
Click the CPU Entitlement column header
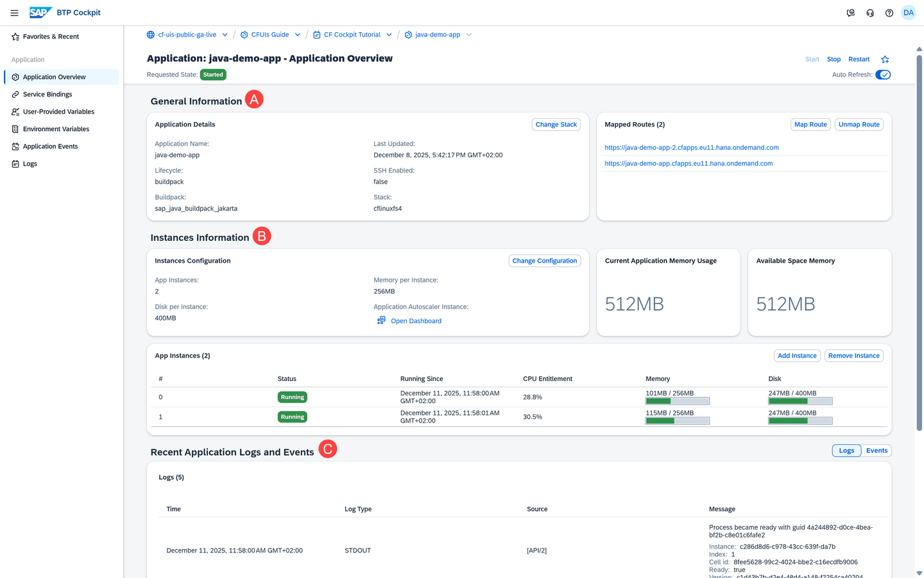[547, 379]
